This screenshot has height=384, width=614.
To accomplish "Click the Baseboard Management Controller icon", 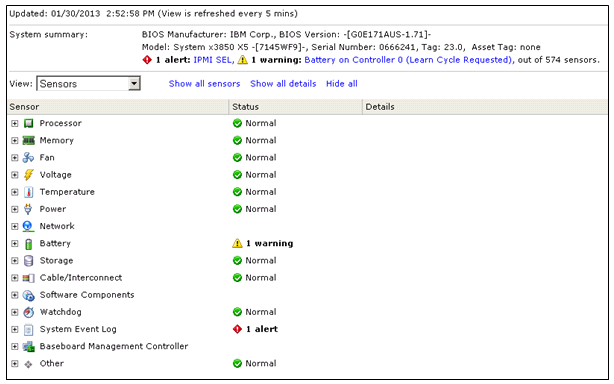I will (29, 346).
